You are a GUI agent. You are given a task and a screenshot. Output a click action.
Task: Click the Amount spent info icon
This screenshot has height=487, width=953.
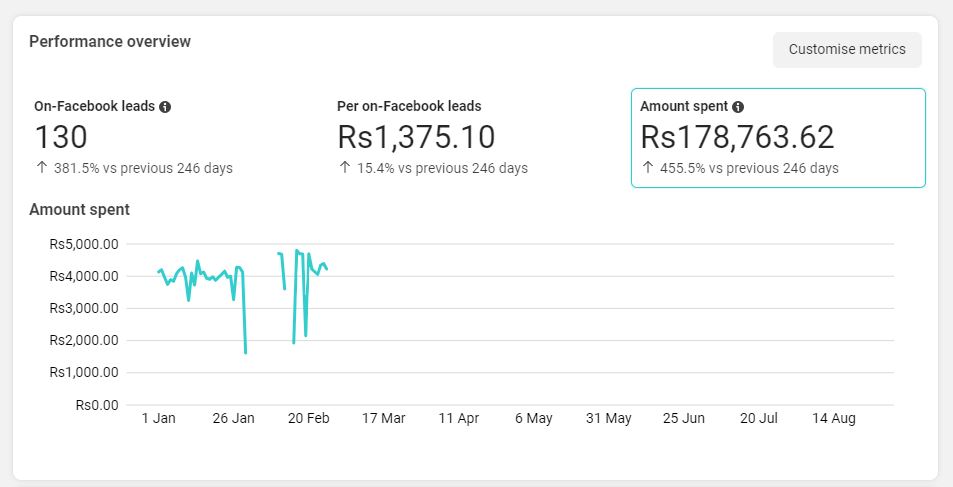click(x=738, y=107)
